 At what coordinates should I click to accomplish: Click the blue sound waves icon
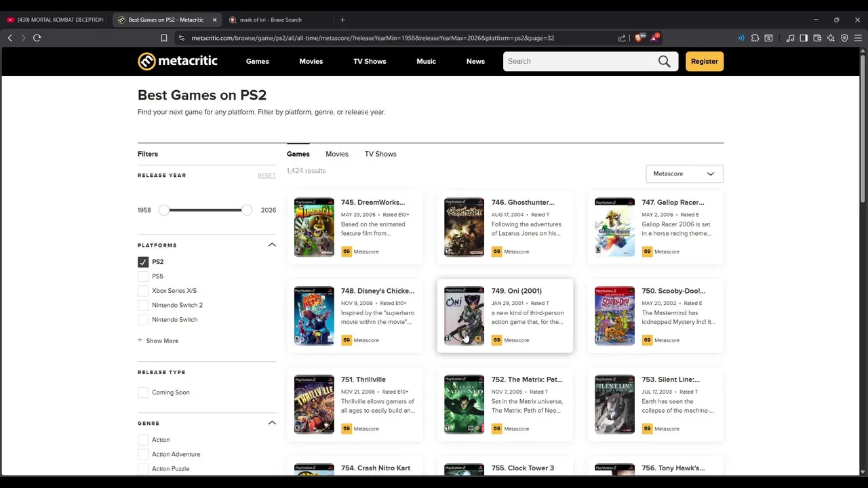click(741, 38)
